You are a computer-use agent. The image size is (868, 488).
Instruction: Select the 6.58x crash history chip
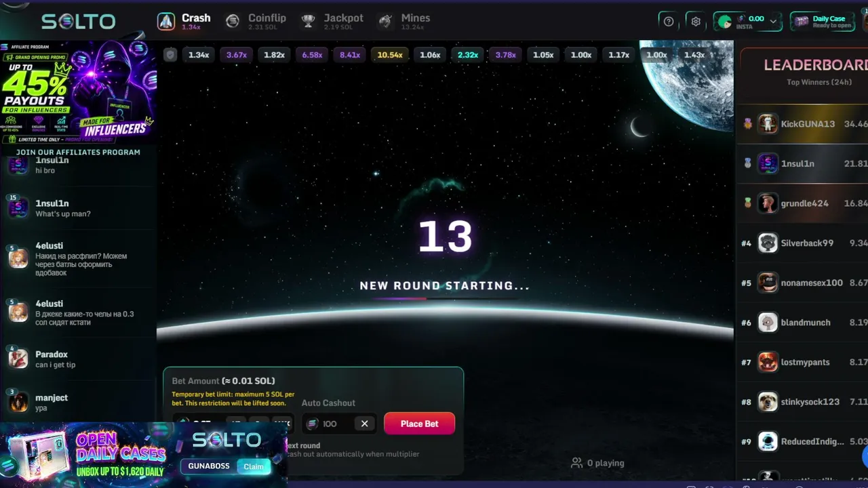tap(312, 55)
